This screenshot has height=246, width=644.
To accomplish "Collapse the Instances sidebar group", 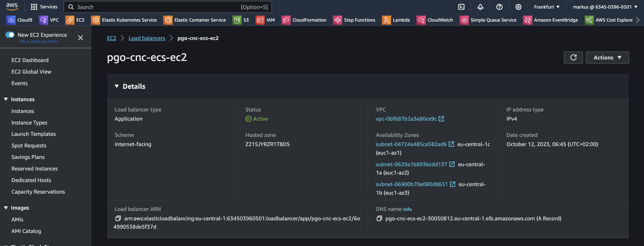I will (x=6, y=99).
